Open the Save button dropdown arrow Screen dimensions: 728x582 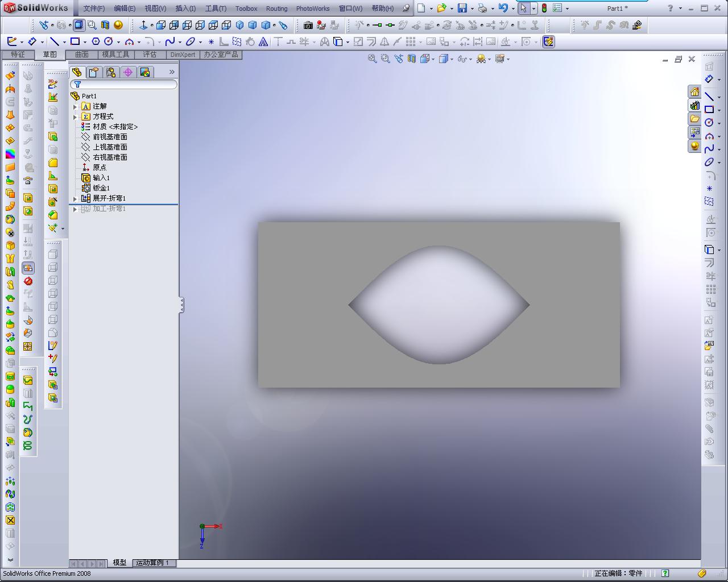[472, 9]
